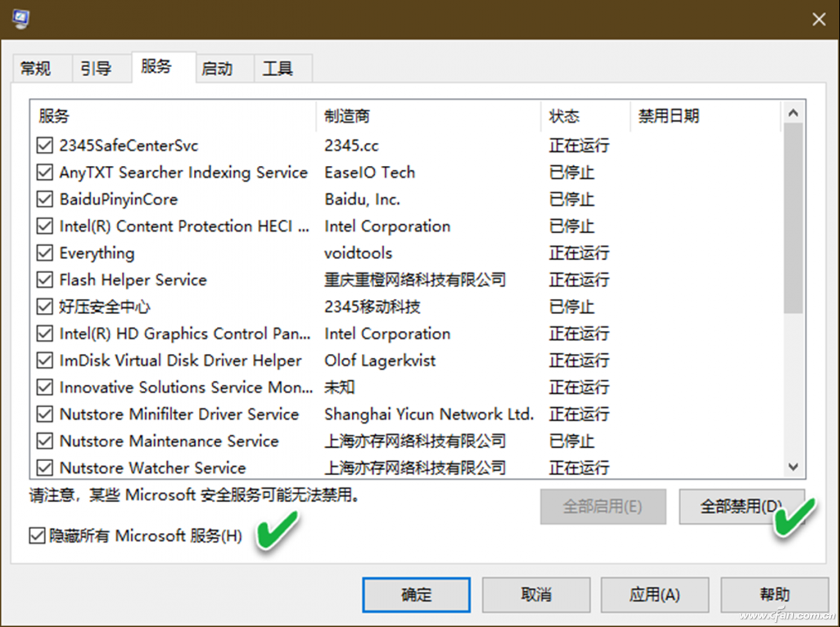
Task: Select the Shanghai Yicun Network Ltd. cell
Action: pyautogui.click(x=429, y=414)
